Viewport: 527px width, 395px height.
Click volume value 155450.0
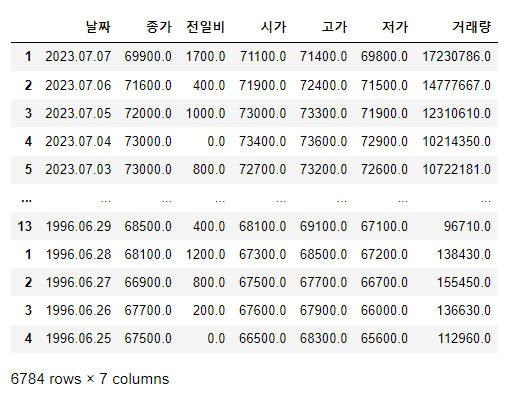coord(464,282)
